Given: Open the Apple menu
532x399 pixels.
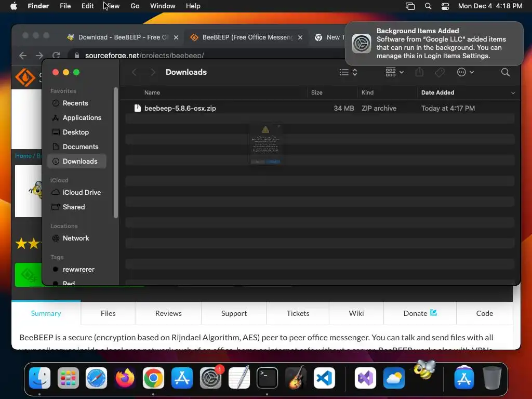Looking at the screenshot, I should pyautogui.click(x=14, y=6).
